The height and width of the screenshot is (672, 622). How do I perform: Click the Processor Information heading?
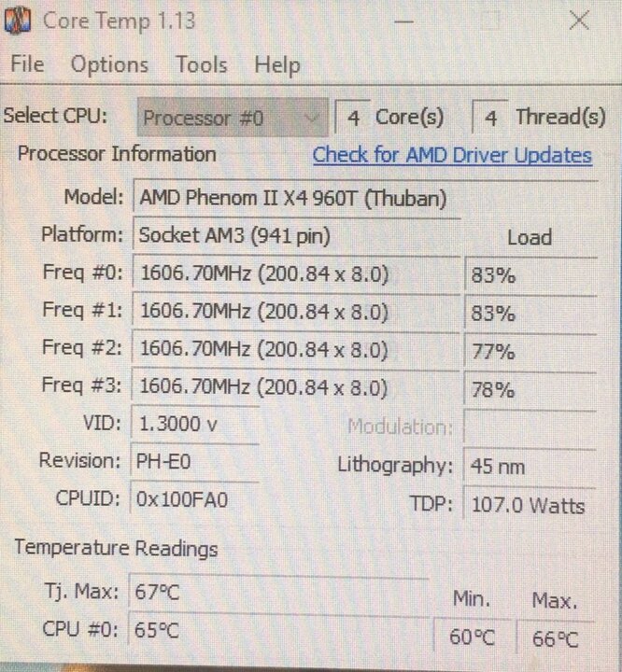pos(117,154)
